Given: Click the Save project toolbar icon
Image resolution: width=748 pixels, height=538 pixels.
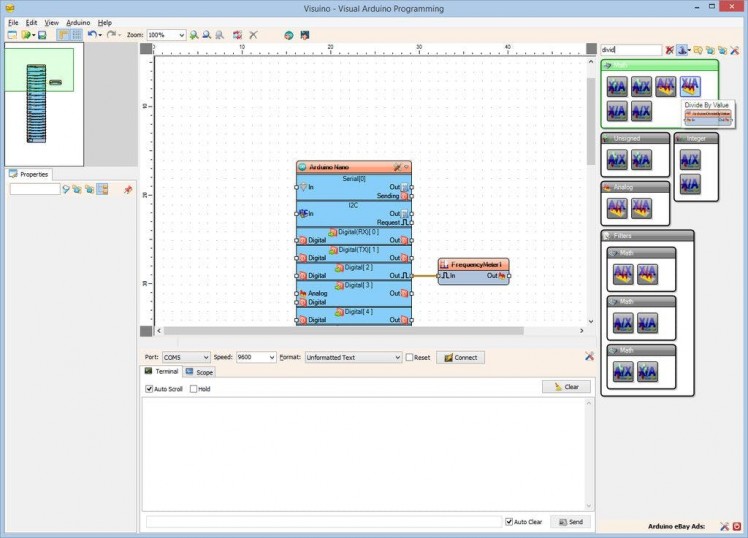Looking at the screenshot, I should pyautogui.click(x=42, y=35).
